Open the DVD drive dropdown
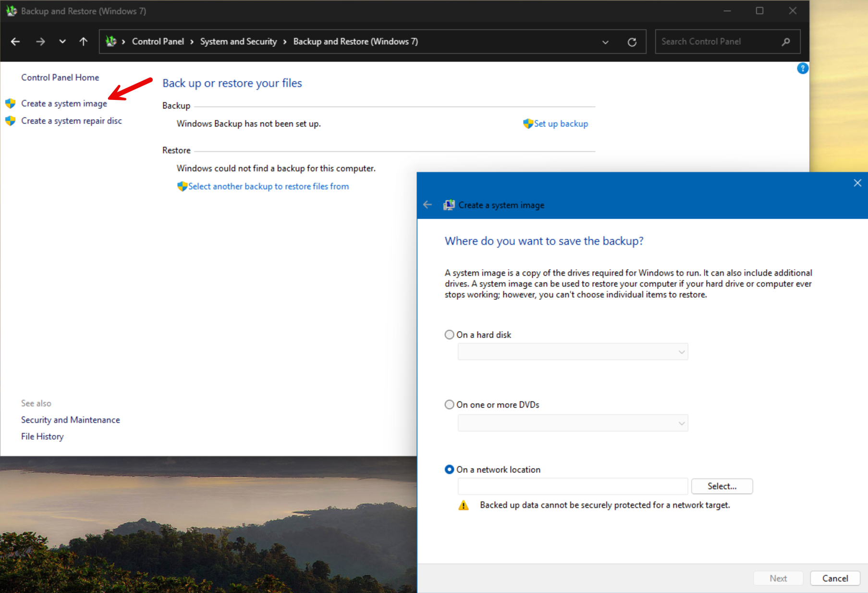This screenshot has width=868, height=593. (681, 422)
